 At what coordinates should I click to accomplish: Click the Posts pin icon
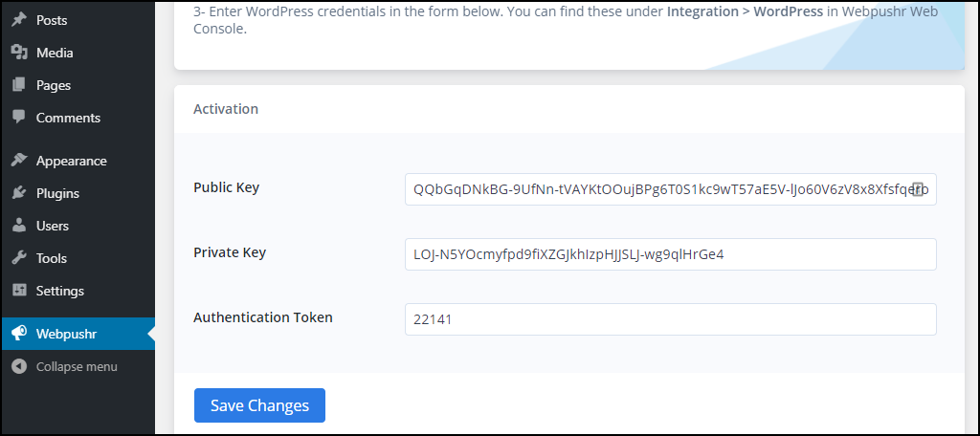click(x=18, y=20)
